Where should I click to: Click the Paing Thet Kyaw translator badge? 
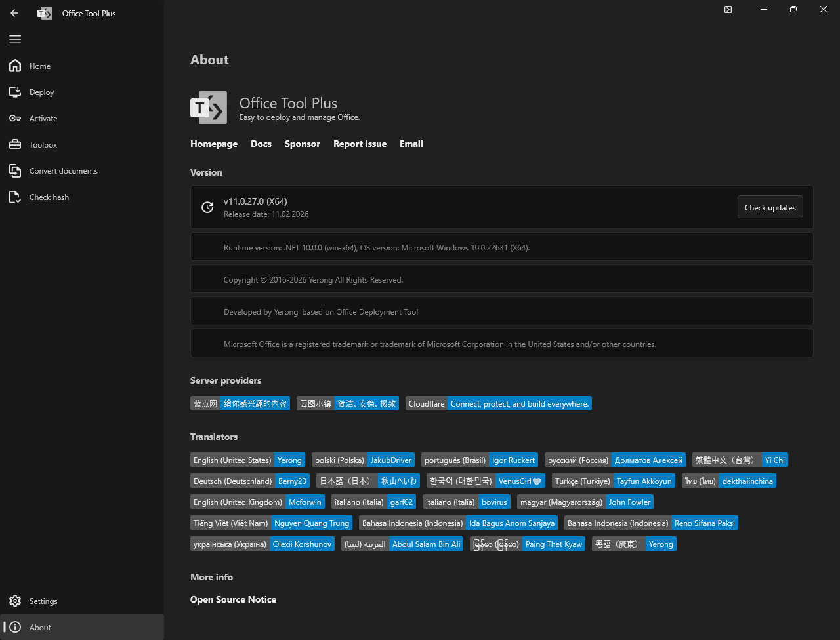(528, 544)
